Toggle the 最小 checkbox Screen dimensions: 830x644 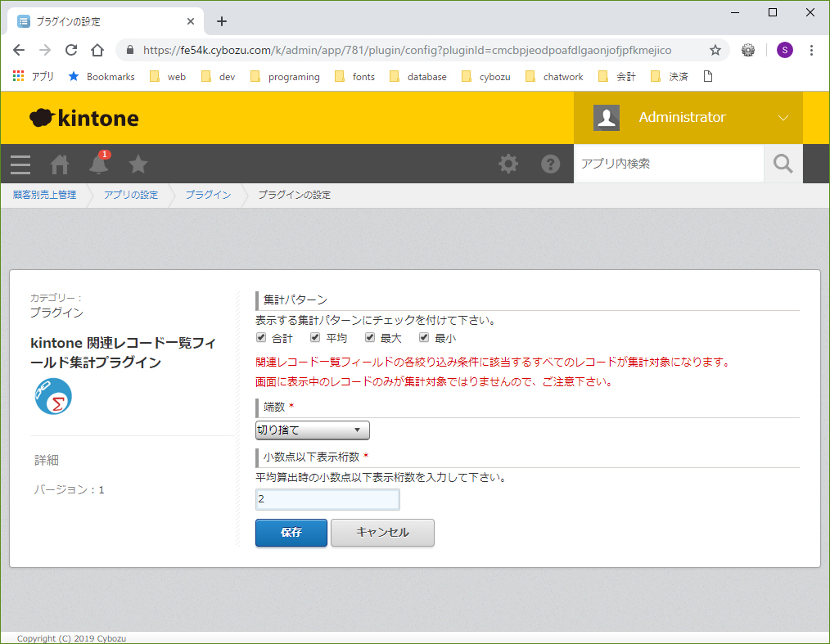point(424,337)
